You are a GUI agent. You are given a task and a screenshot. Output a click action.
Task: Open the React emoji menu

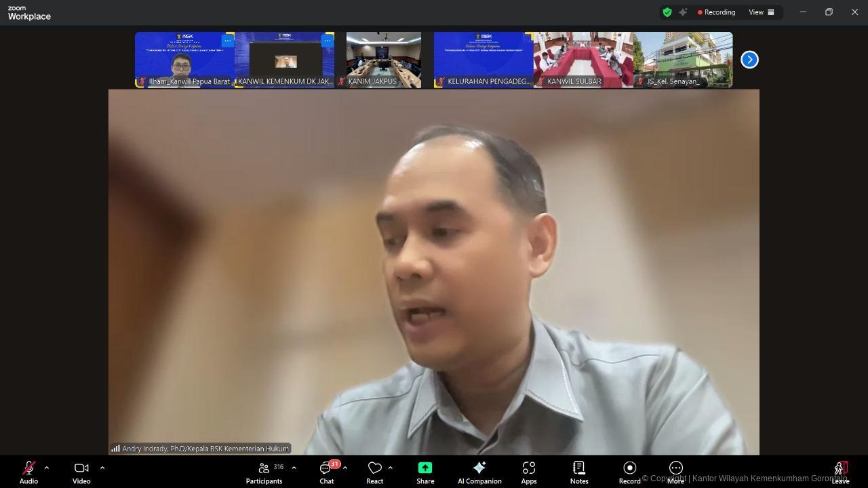pyautogui.click(x=374, y=472)
